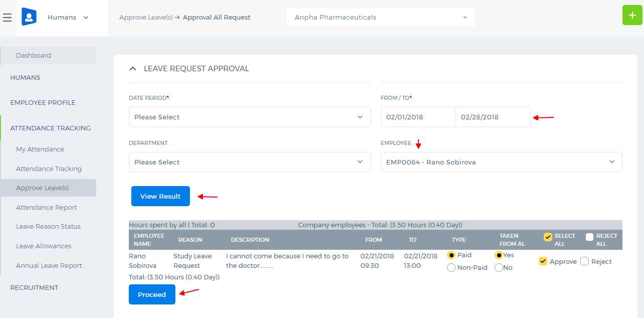
Task: Open Dashboard in the sidebar
Action: click(49, 56)
